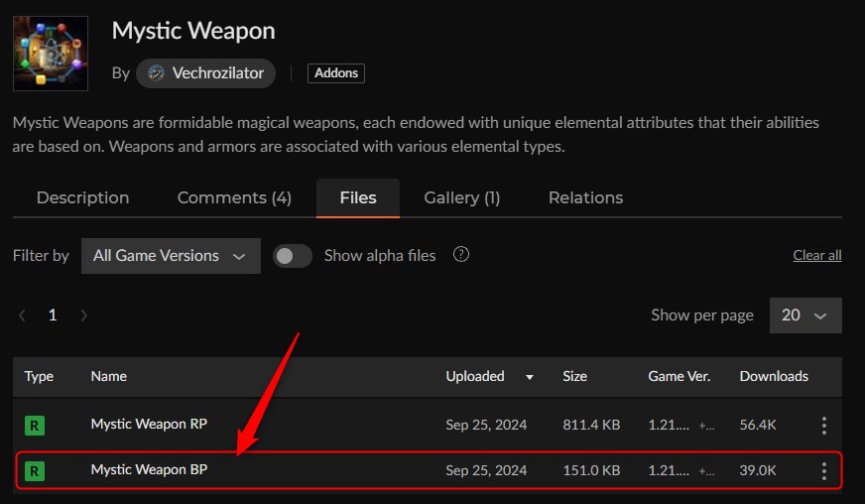The width and height of the screenshot is (865, 504).
Task: Open the Comments (4) tab
Action: click(234, 197)
